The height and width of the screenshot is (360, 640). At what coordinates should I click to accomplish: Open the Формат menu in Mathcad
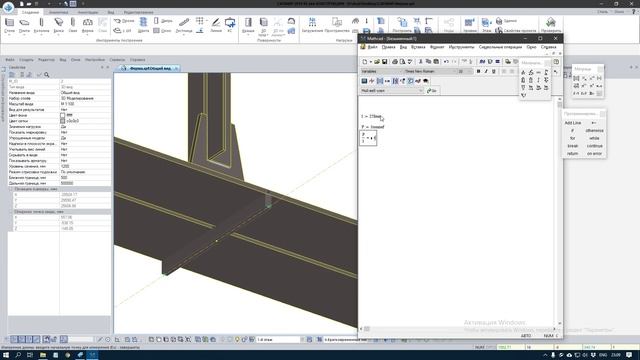click(437, 47)
